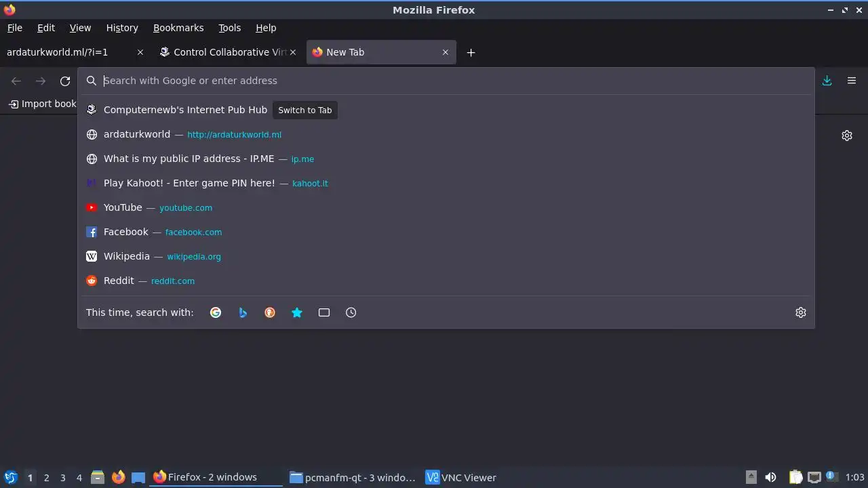Screen dimensions: 868x488
Task: Click the address bar search field
Action: [x=446, y=81]
